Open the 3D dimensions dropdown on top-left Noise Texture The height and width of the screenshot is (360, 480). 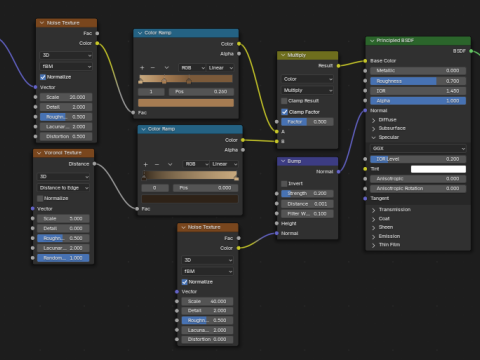tap(66, 55)
